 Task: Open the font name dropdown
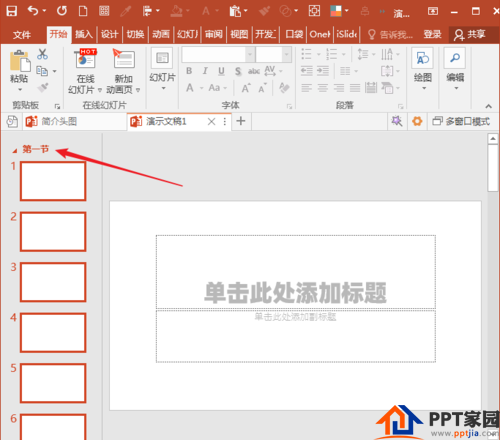(250, 54)
